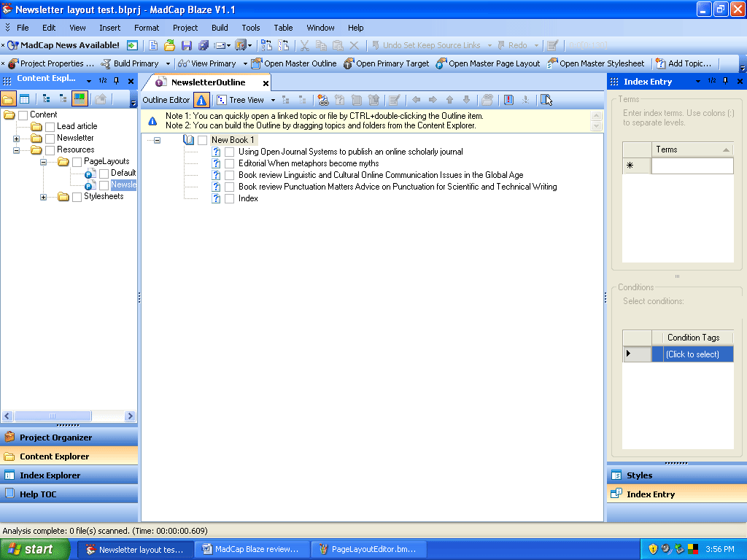Click the Copy icon in main toolbar
This screenshot has height=560, width=747.
coord(321,45)
